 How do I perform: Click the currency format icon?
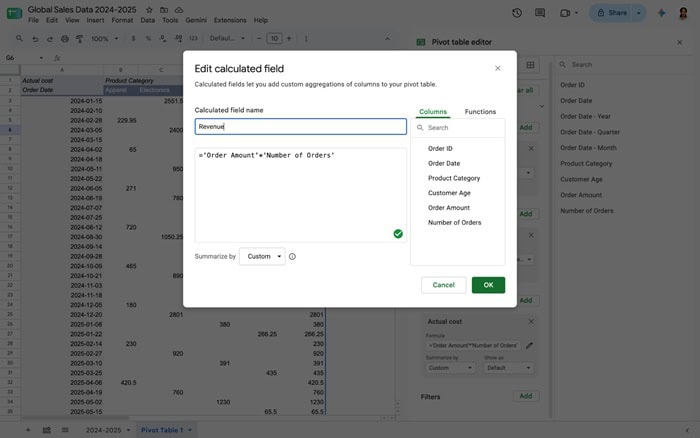click(133, 39)
